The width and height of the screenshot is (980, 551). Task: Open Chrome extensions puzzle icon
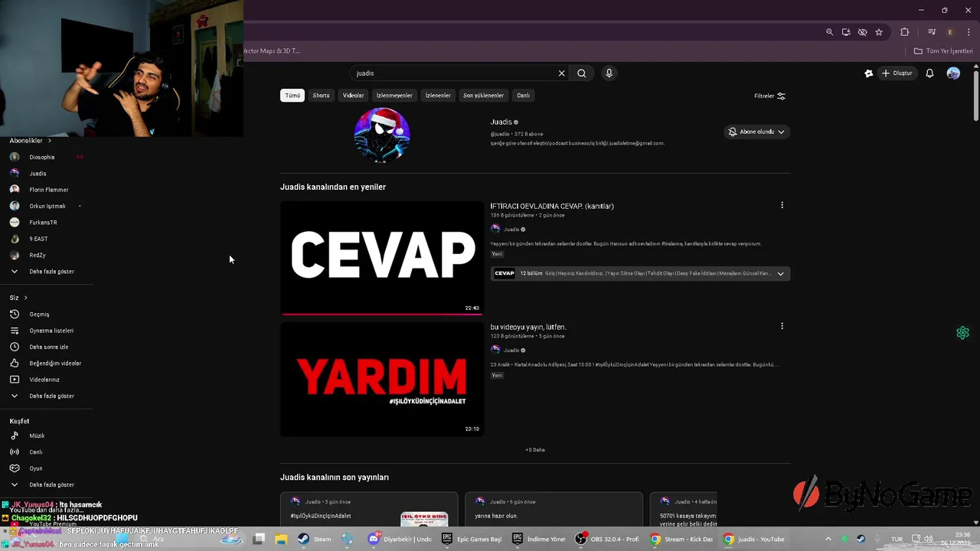coord(905,32)
